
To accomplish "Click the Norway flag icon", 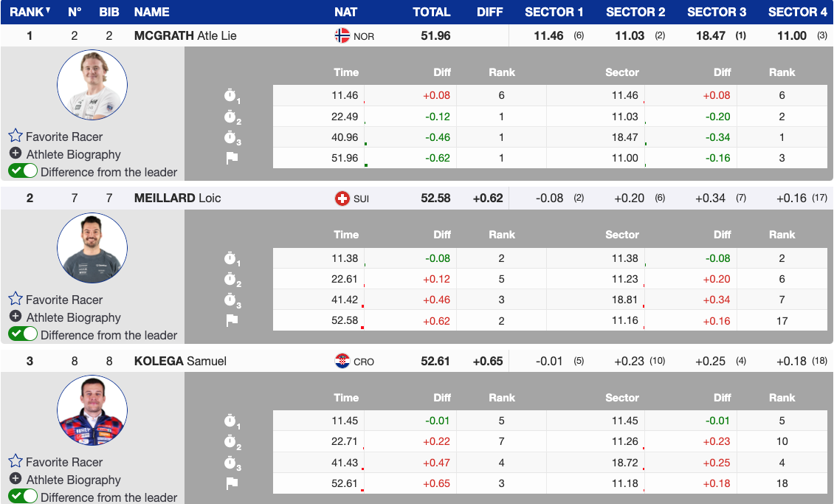I will (x=342, y=35).
